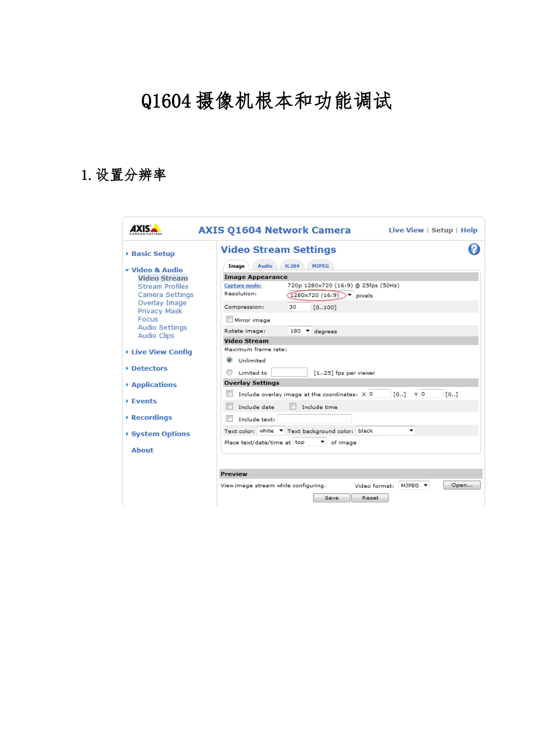Open the Text background color dropdown
The image size is (534, 756).
pos(386,431)
